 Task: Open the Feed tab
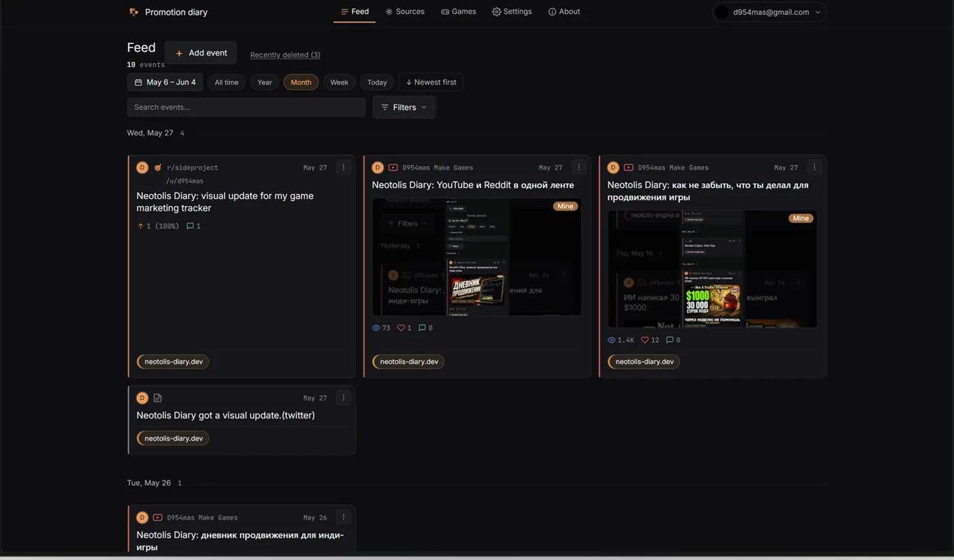click(x=354, y=12)
